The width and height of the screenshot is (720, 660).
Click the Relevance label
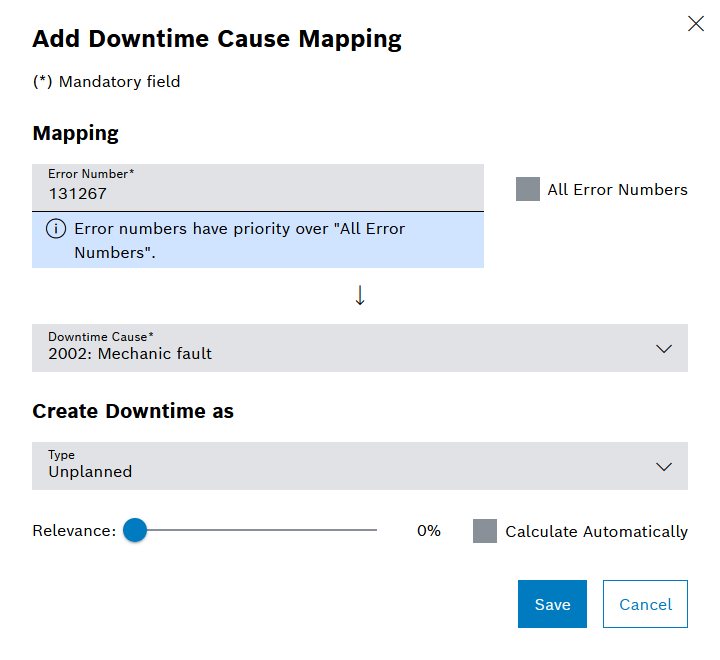click(74, 530)
